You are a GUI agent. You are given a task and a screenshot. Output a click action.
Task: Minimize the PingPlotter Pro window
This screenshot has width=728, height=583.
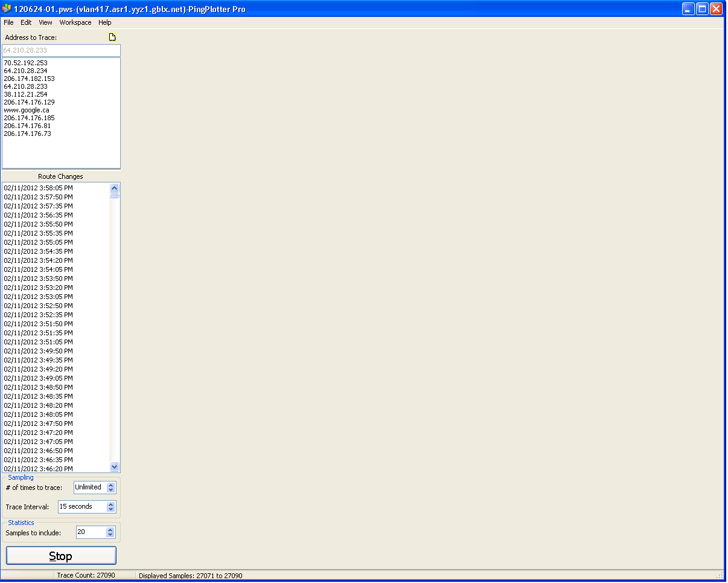click(688, 9)
